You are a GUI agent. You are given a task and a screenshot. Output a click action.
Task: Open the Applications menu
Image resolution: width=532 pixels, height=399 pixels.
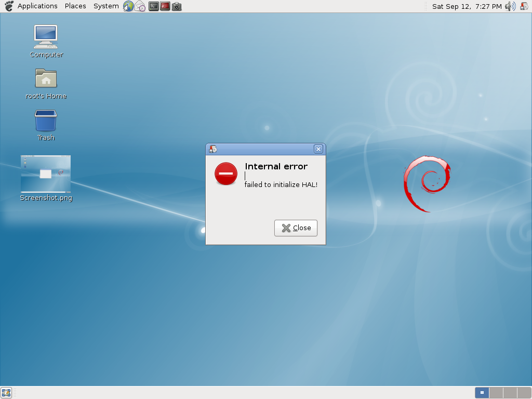[x=37, y=6]
